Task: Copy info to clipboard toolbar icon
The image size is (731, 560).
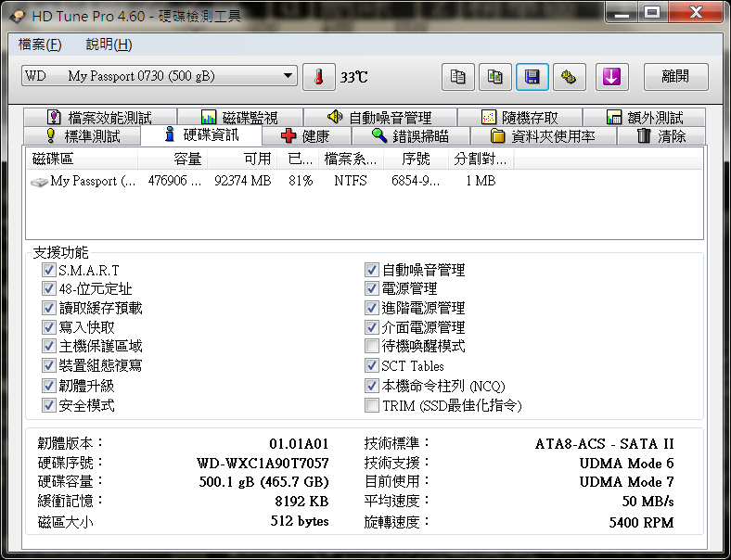Action: click(x=458, y=77)
